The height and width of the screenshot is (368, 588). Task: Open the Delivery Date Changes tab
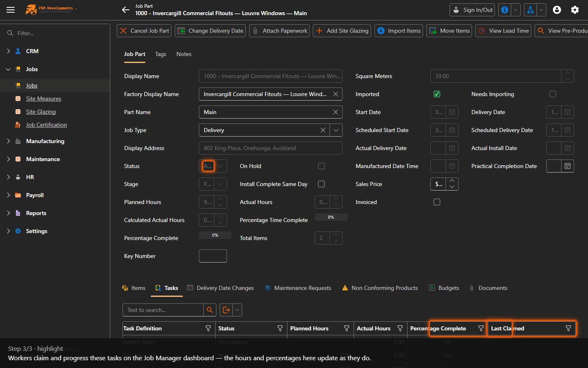tap(220, 288)
